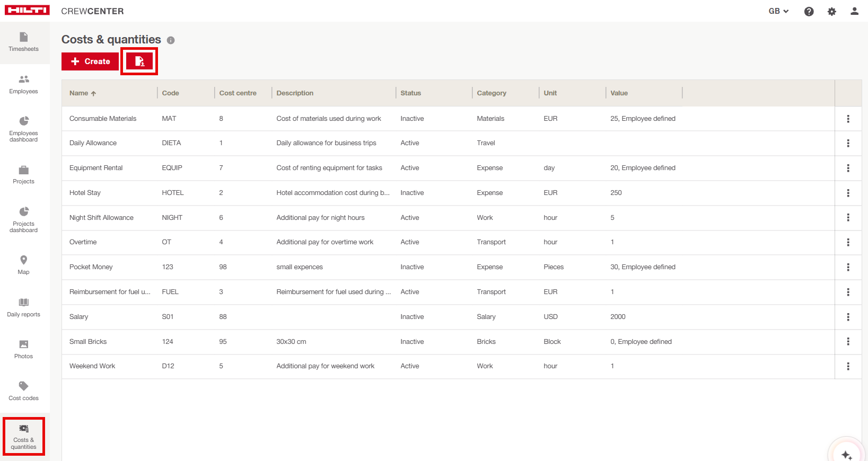Viewport: 868px width, 461px height.
Task: Click the 2000 value cell
Action: click(x=618, y=317)
